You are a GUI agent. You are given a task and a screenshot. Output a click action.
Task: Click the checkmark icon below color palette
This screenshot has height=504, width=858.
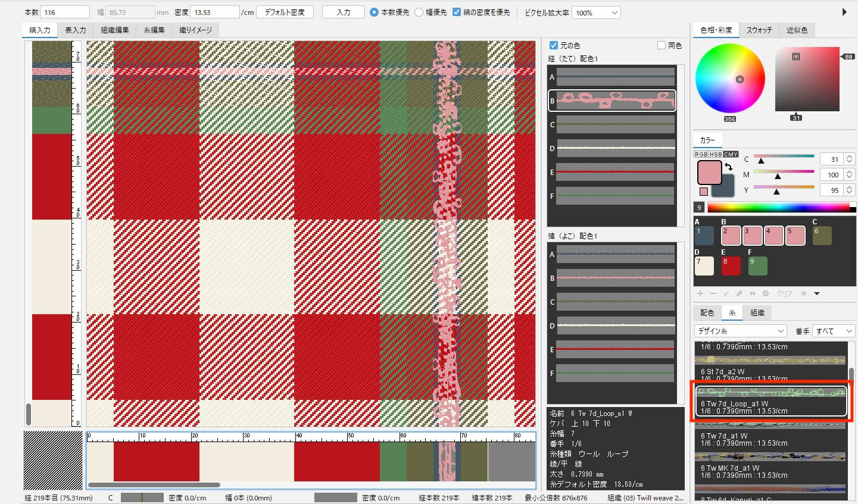726,293
